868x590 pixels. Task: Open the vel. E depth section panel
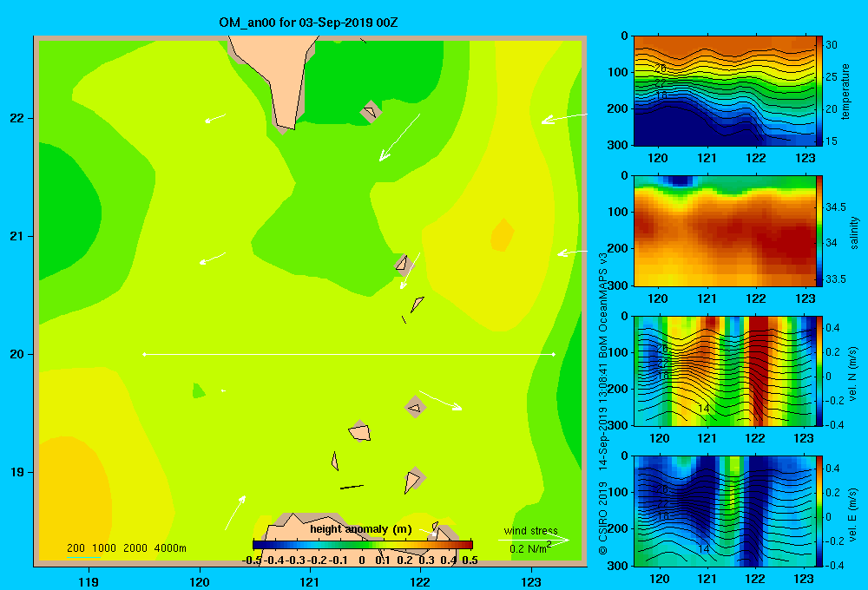point(725,511)
